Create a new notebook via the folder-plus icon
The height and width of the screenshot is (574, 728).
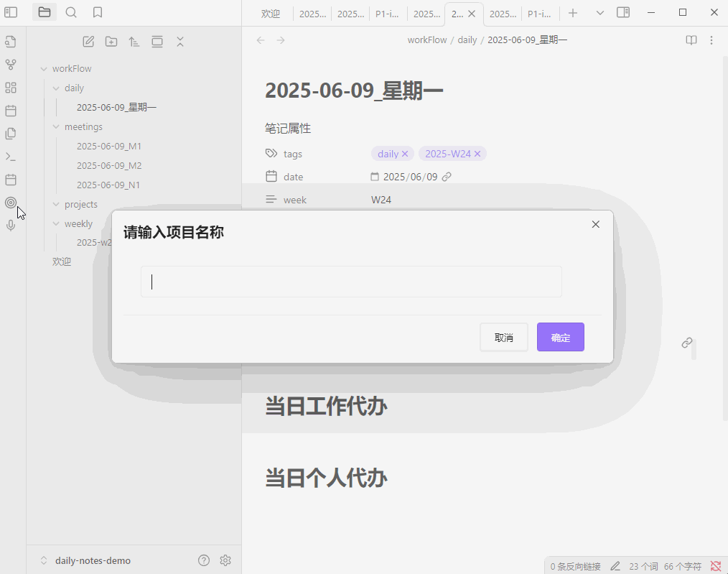coord(111,42)
